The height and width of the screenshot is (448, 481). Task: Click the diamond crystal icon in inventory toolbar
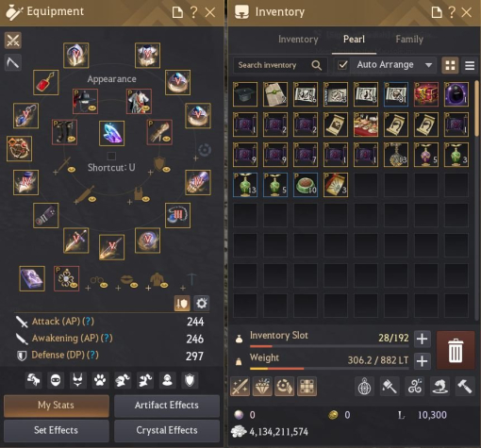point(262,386)
